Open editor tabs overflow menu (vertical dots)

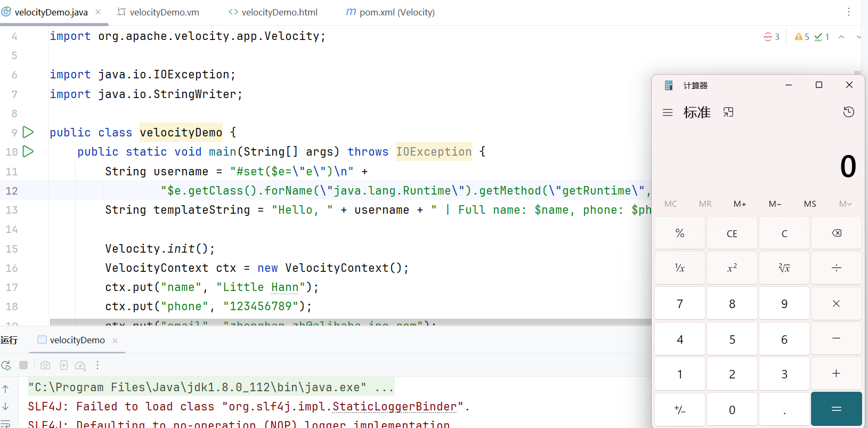coord(848,12)
